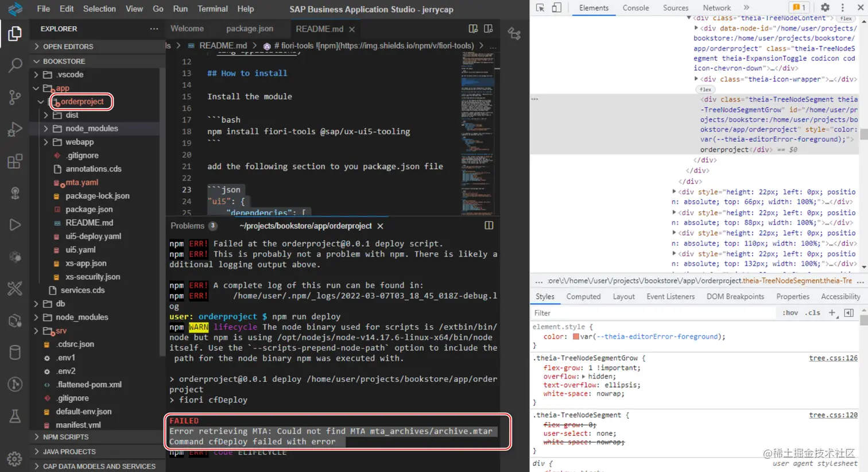Open the crossed tools icon in activity bar
The image size is (868, 472).
pyautogui.click(x=15, y=288)
